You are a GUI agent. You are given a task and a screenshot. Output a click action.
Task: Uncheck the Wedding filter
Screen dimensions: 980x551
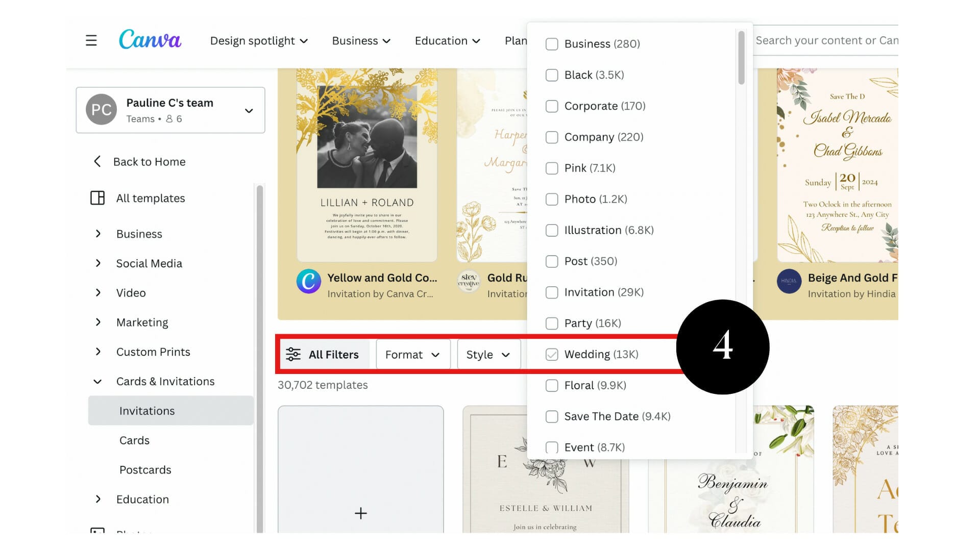tap(552, 354)
